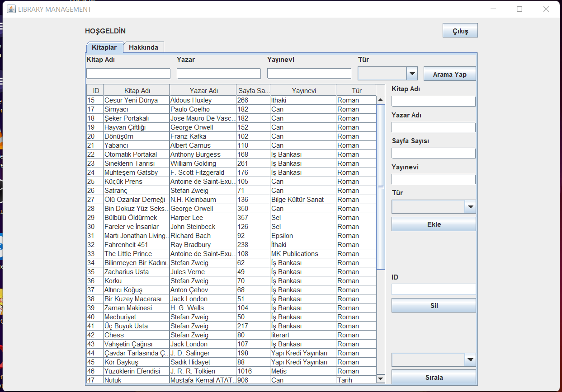Click the Sayfa Sayısı field in Ekle panel

coord(433,153)
